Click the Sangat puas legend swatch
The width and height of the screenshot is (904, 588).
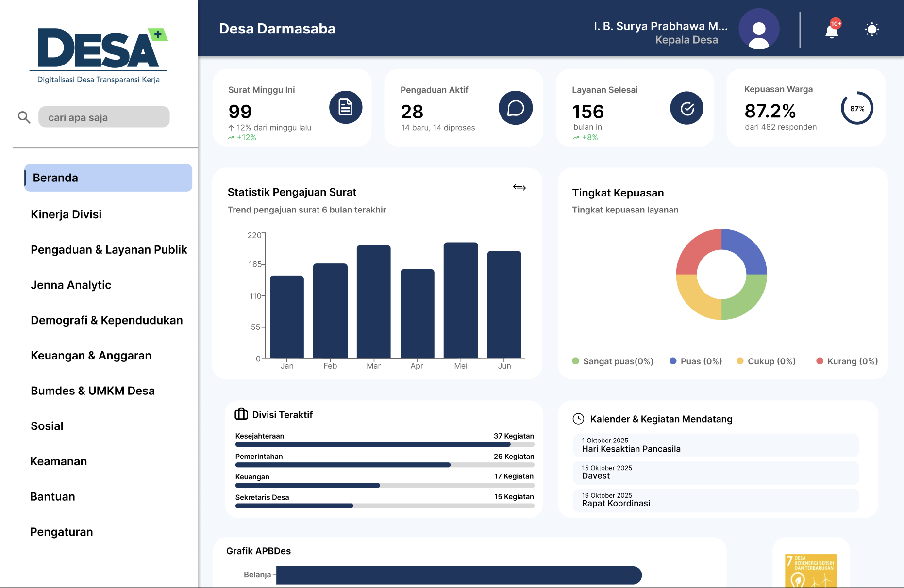point(576,361)
